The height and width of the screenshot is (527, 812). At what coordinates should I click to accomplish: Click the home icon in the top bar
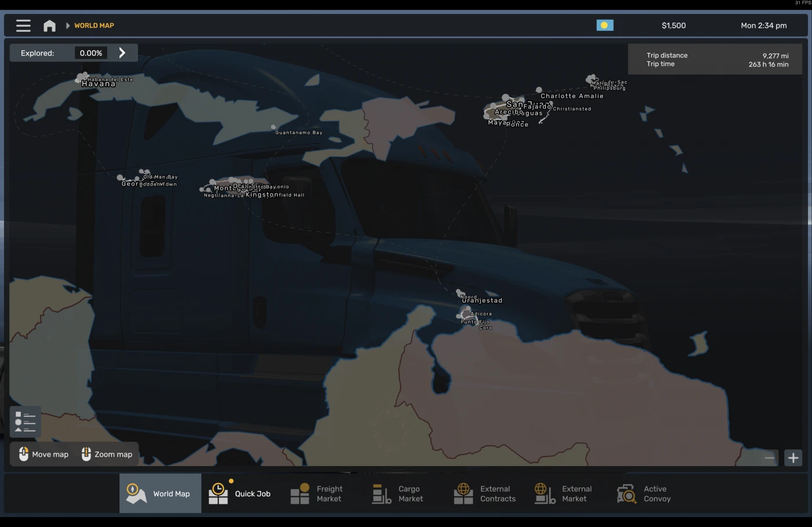coord(49,25)
